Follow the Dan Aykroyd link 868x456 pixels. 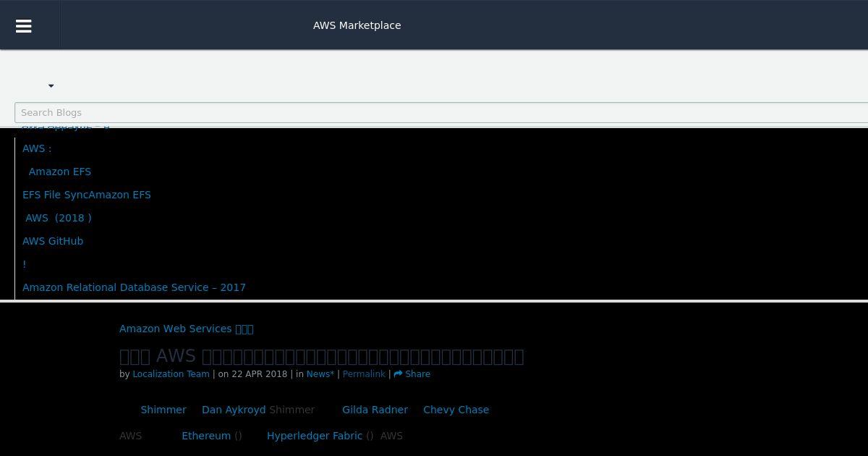pyautogui.click(x=234, y=410)
